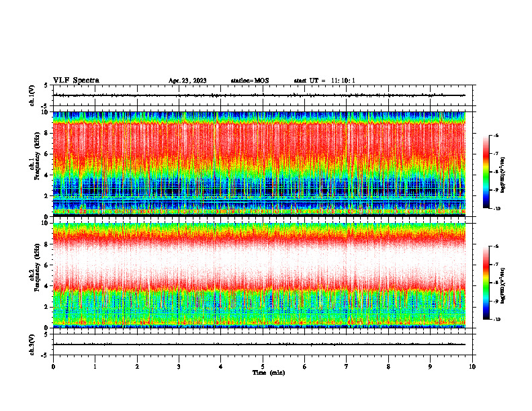Click the time axis tick label "7"
This screenshot has height=411, width=532.
tap(347, 367)
